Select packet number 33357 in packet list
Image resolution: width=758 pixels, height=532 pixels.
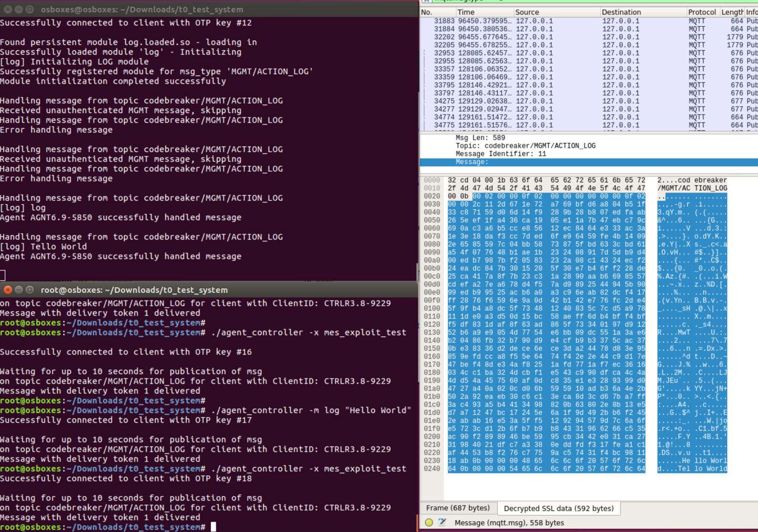tap(589, 69)
